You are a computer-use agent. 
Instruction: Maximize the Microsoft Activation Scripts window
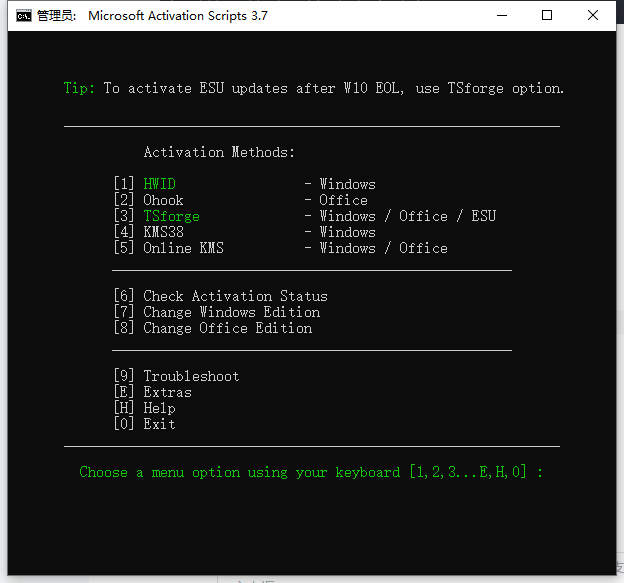(547, 16)
